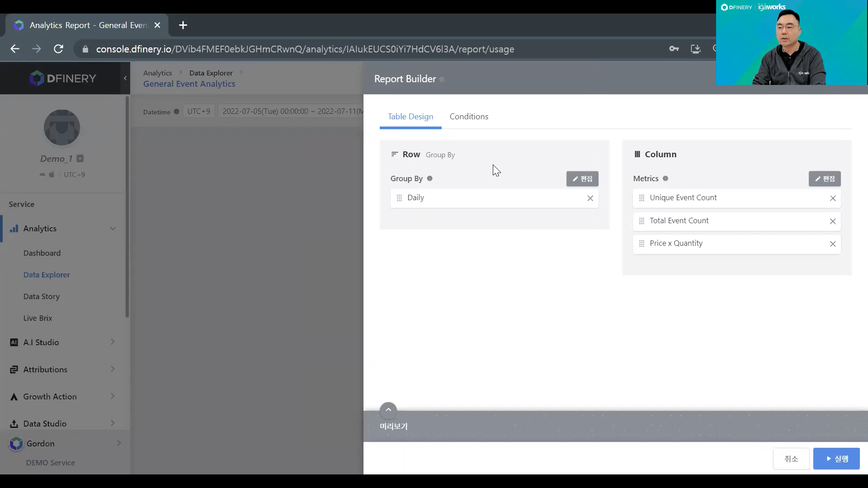Click the 취소 cancel button
The image size is (868, 488).
click(x=791, y=459)
